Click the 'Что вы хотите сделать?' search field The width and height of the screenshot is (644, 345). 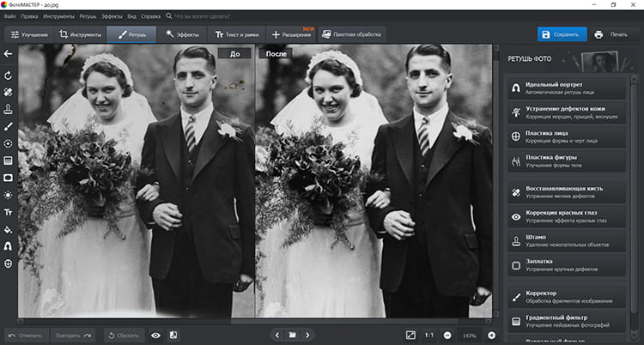pos(202,16)
